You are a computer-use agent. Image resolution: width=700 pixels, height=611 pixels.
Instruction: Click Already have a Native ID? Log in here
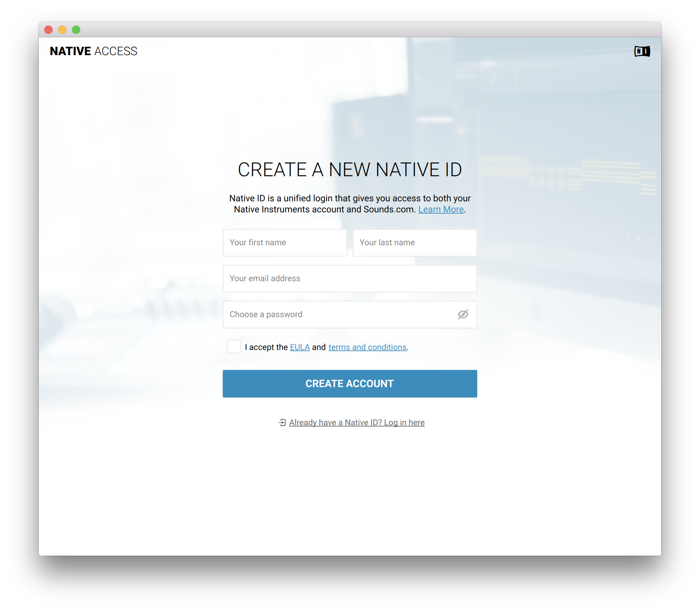click(x=357, y=422)
